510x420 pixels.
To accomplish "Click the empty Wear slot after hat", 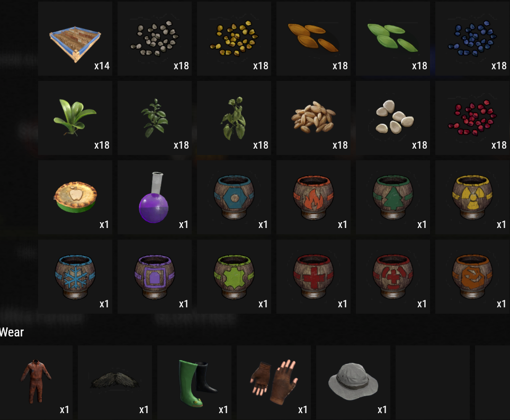I will pyautogui.click(x=433, y=382).
